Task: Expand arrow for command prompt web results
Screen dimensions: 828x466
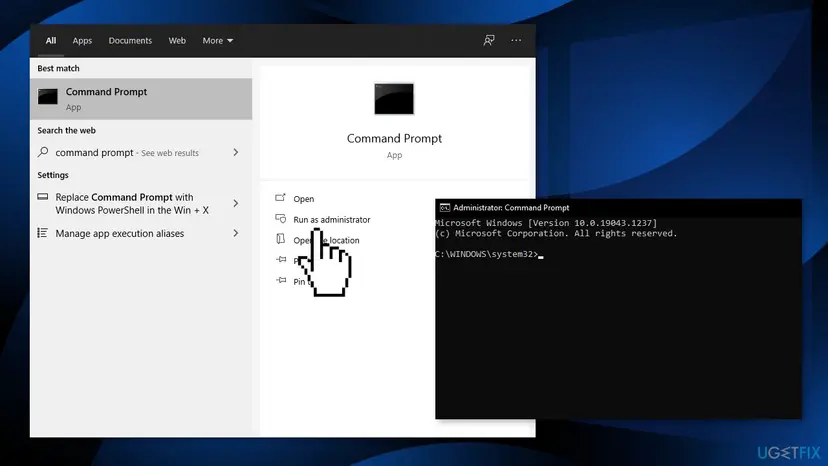Action: 236,152
